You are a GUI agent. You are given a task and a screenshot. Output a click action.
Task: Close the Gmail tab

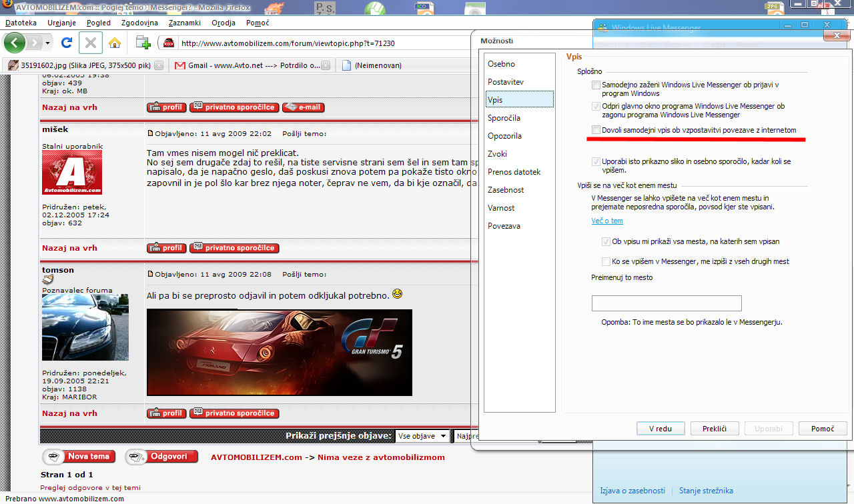[326, 66]
